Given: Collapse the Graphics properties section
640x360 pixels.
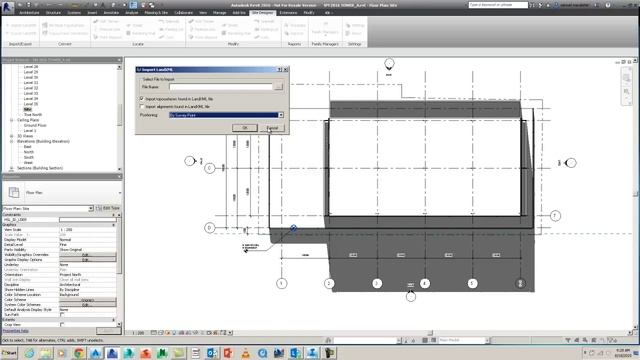Looking at the screenshot, I should pos(113,224).
